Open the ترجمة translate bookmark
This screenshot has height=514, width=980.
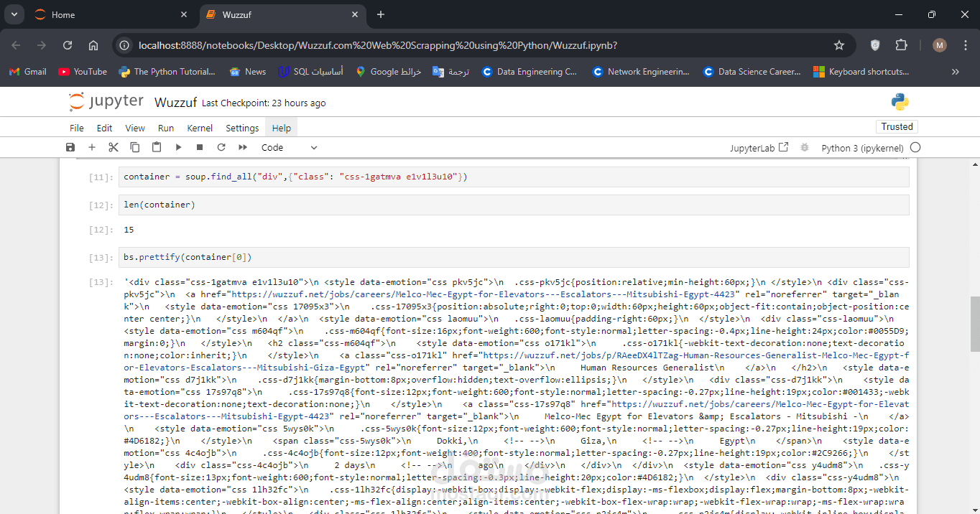[451, 72]
